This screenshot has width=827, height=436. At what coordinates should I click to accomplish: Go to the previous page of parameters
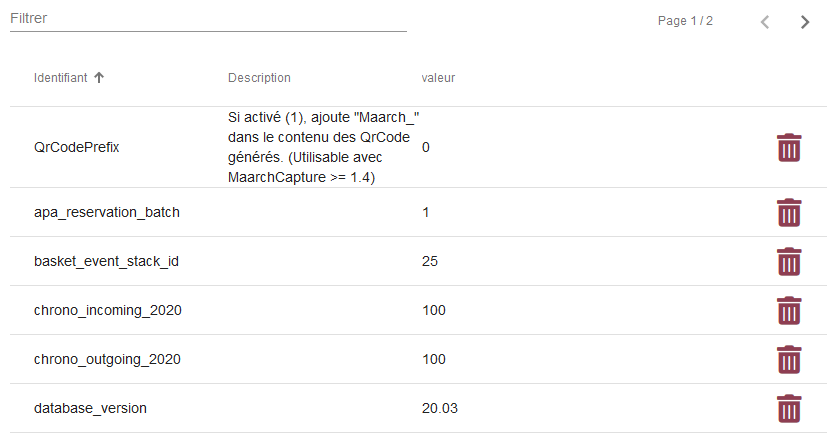click(765, 22)
